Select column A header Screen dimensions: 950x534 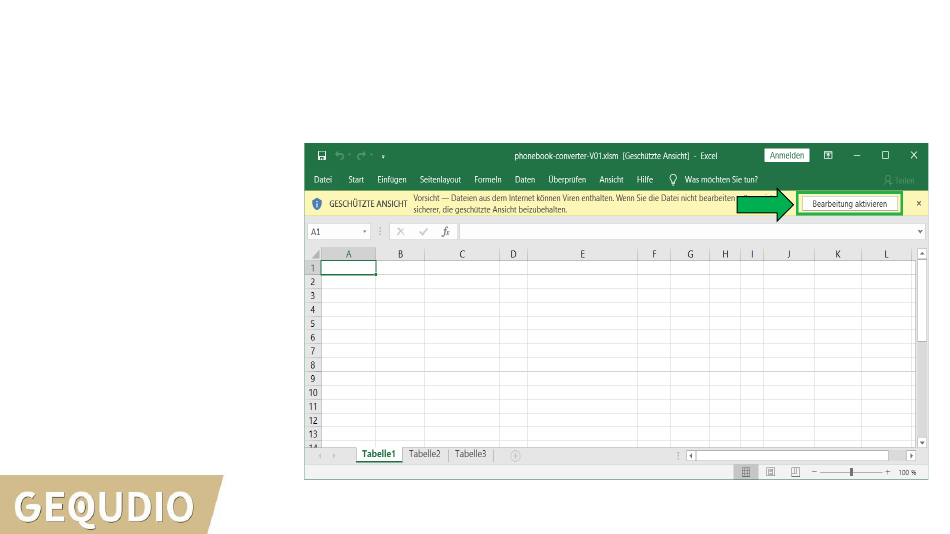click(x=348, y=254)
